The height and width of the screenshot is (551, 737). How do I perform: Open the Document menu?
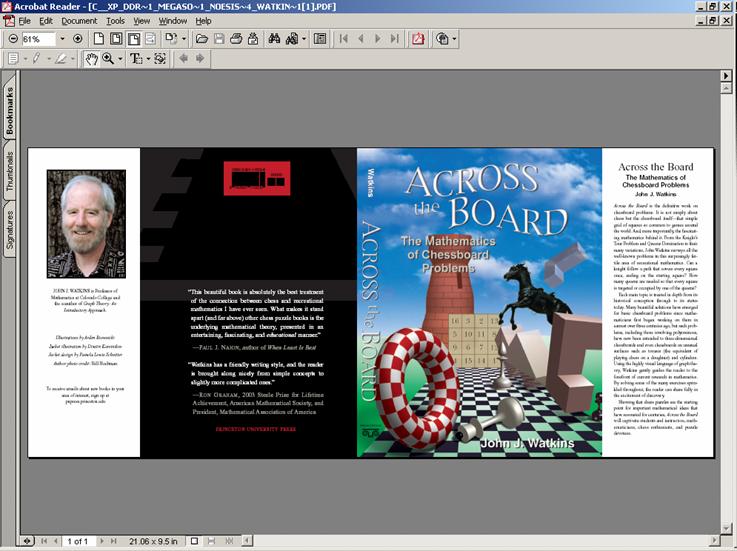(x=79, y=20)
